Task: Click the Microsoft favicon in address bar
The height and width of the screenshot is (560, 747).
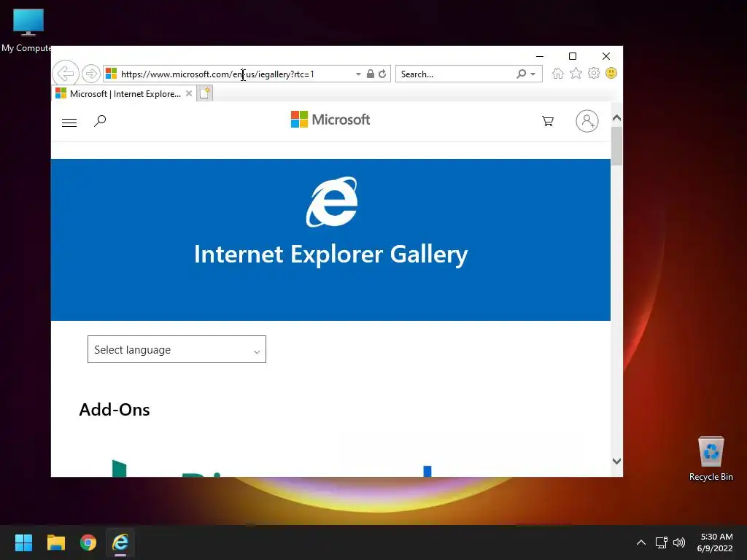Action: (x=111, y=74)
